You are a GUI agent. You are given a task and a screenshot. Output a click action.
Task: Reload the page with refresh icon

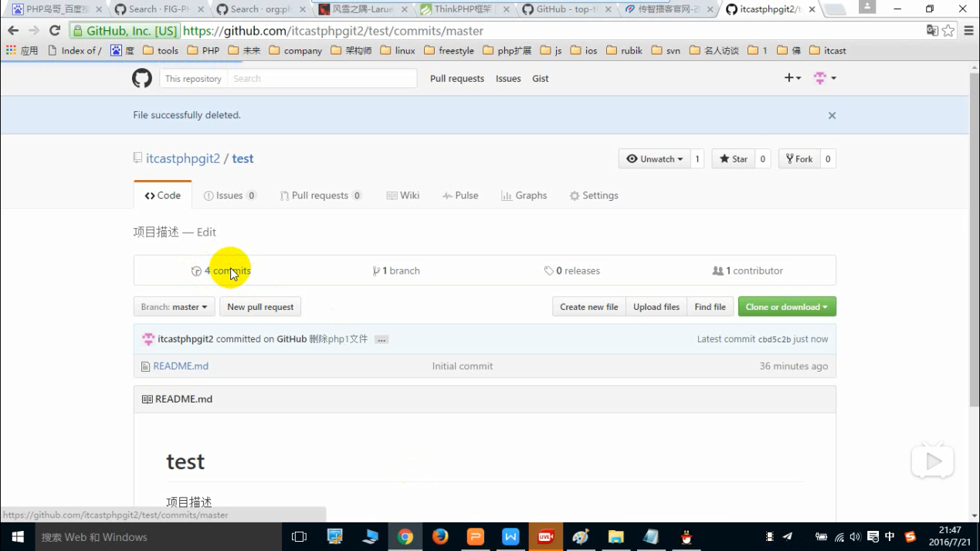pyautogui.click(x=55, y=31)
